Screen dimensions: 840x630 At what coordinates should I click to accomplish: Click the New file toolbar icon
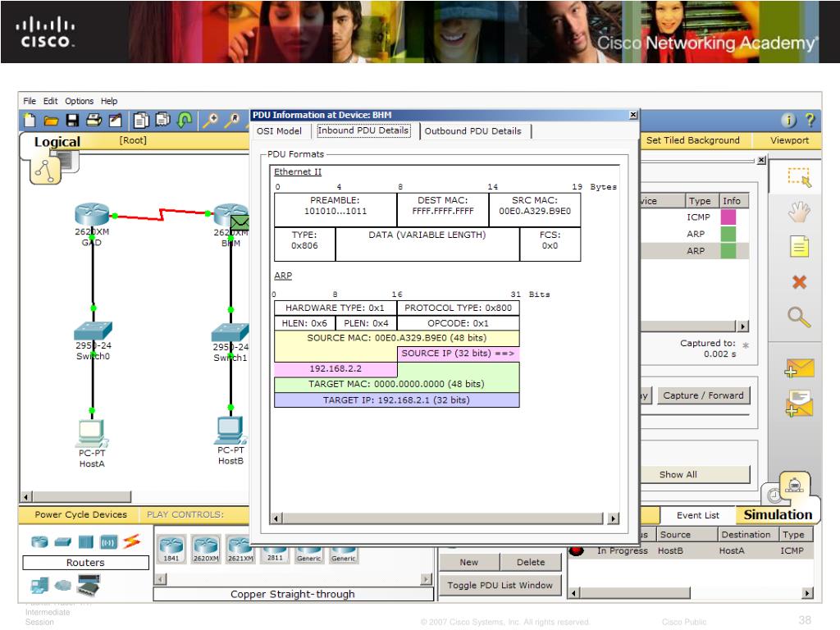click(30, 121)
